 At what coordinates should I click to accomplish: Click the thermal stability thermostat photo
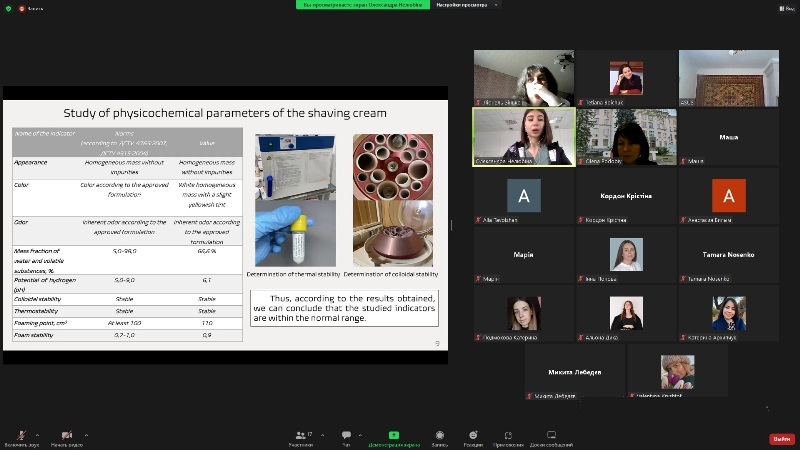pyautogui.click(x=295, y=167)
